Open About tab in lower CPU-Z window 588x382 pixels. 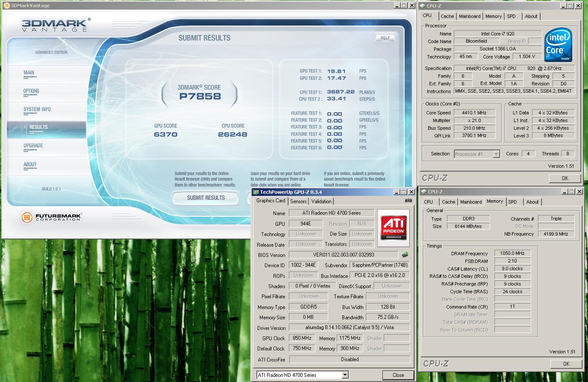point(532,202)
